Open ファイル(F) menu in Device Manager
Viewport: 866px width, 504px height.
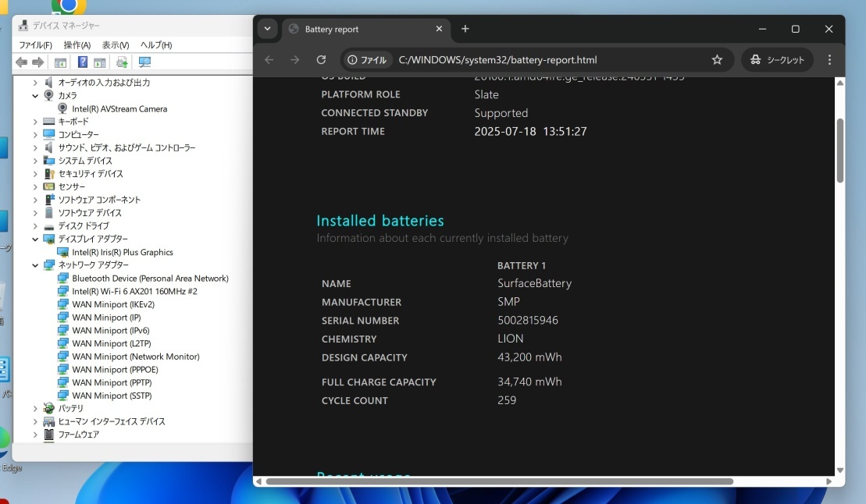pos(35,44)
